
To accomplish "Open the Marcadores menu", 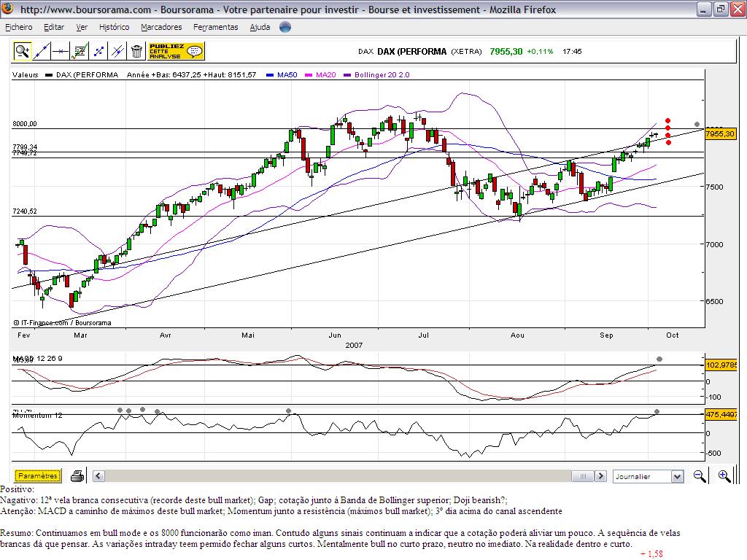I will (x=161, y=27).
